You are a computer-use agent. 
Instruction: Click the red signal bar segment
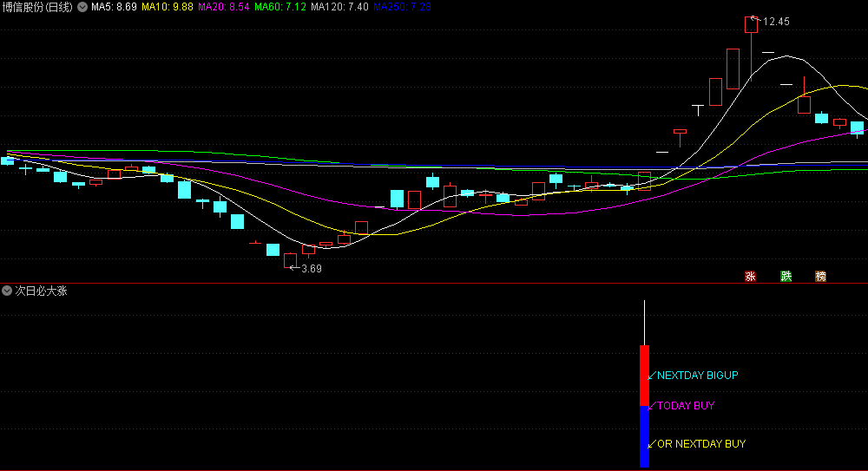coord(644,376)
